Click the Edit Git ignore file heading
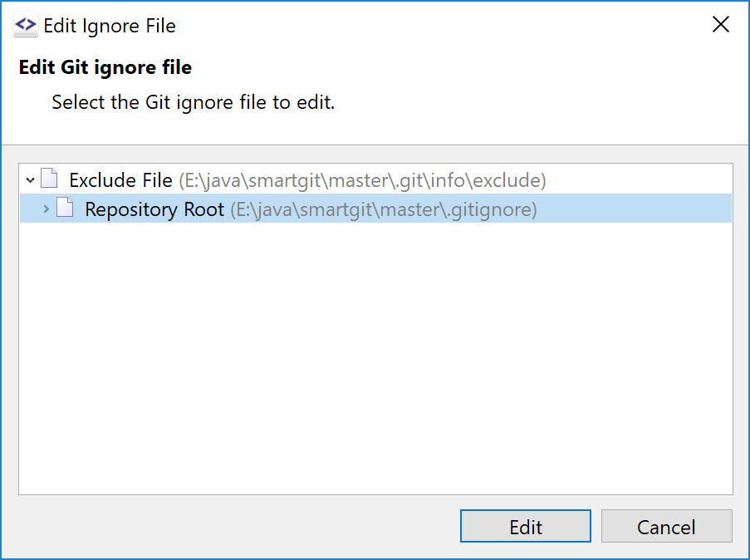Screen dimensions: 750x560 (104, 66)
